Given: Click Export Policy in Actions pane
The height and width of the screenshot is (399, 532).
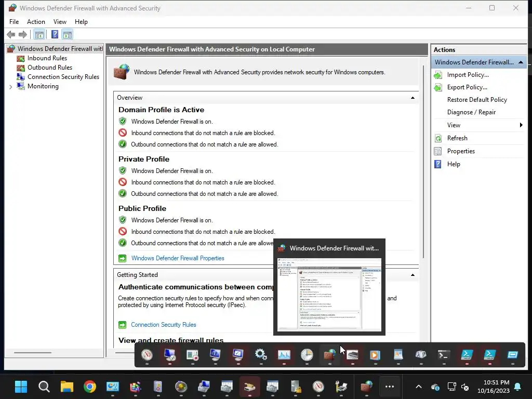Looking at the screenshot, I should point(467,87).
